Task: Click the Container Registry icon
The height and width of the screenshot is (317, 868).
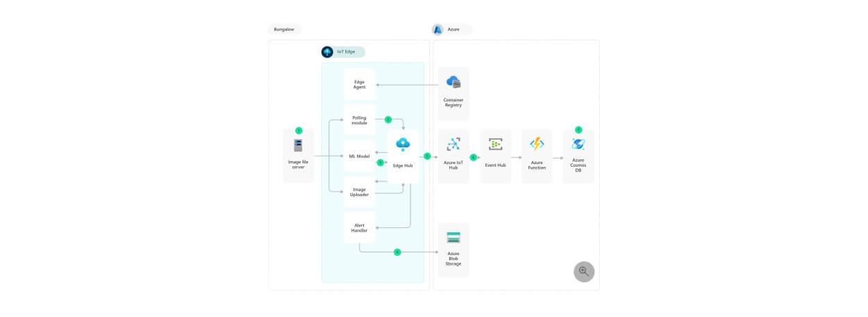Action: [x=453, y=82]
